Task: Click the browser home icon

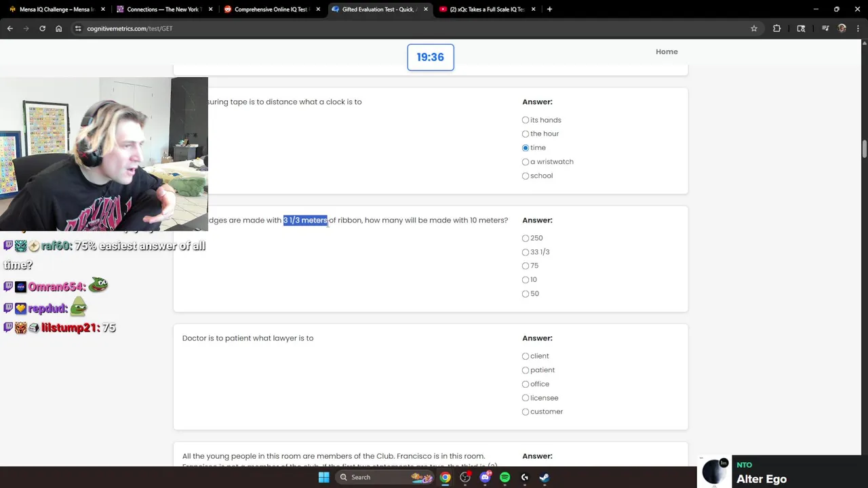Action: 58,28
